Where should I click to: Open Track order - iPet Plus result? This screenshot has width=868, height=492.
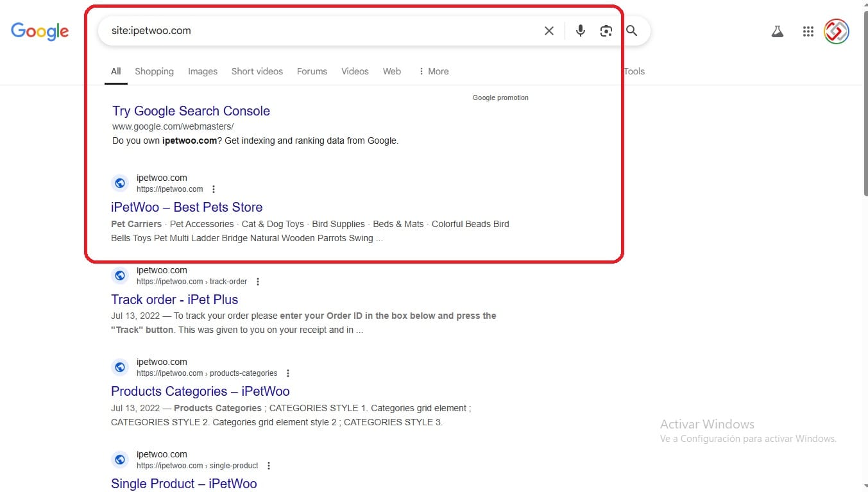point(174,300)
